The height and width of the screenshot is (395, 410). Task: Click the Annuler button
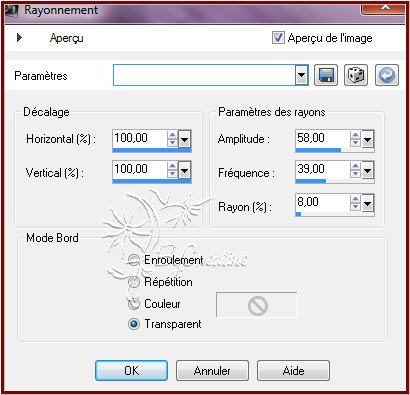[x=212, y=370]
